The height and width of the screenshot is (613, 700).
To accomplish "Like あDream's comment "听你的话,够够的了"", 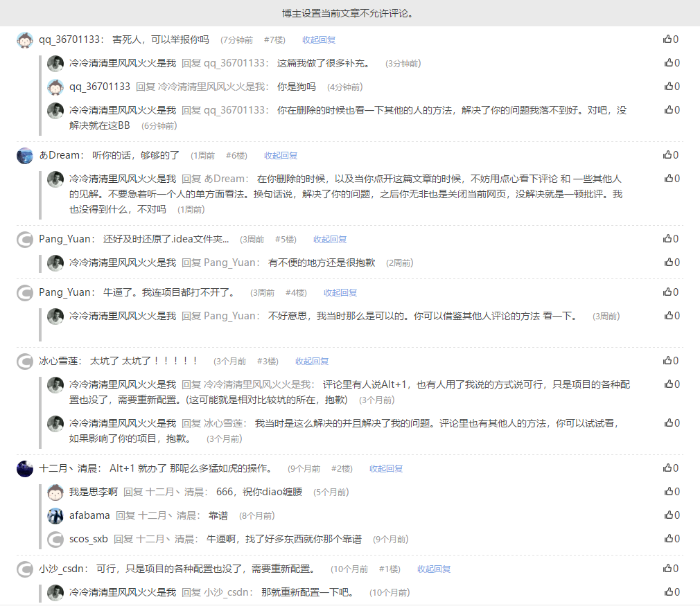I will [670, 155].
